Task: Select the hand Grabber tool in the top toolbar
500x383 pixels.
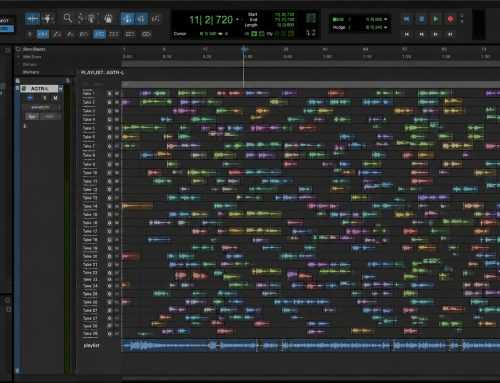Action: click(x=108, y=18)
